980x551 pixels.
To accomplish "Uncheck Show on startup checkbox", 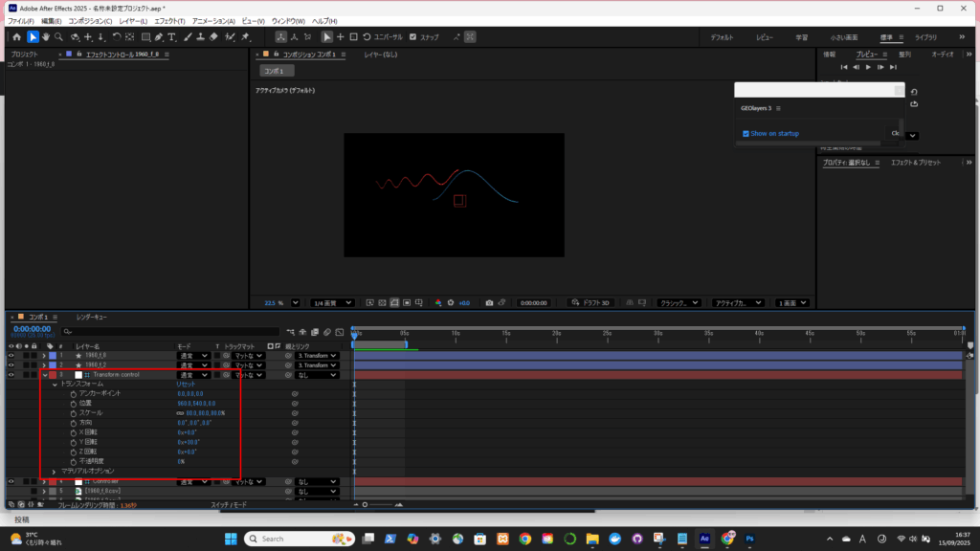I will tap(746, 134).
